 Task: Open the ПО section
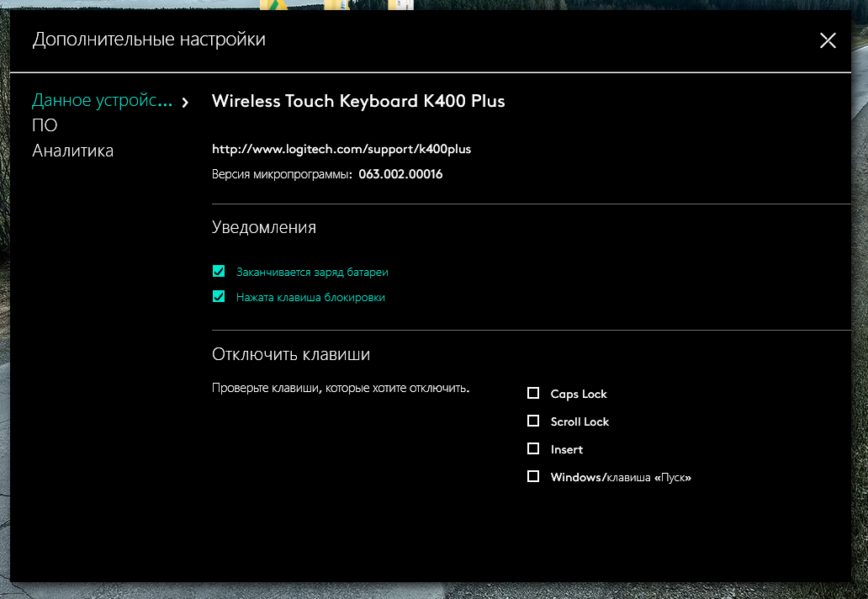click(x=45, y=125)
